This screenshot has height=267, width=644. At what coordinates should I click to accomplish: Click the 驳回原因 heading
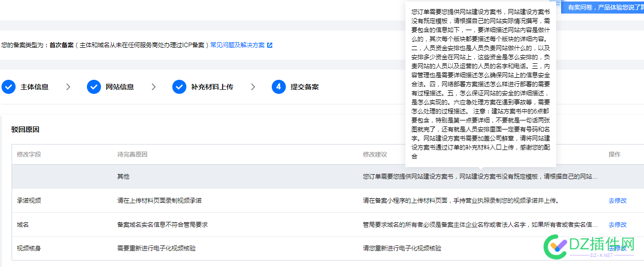(25, 129)
